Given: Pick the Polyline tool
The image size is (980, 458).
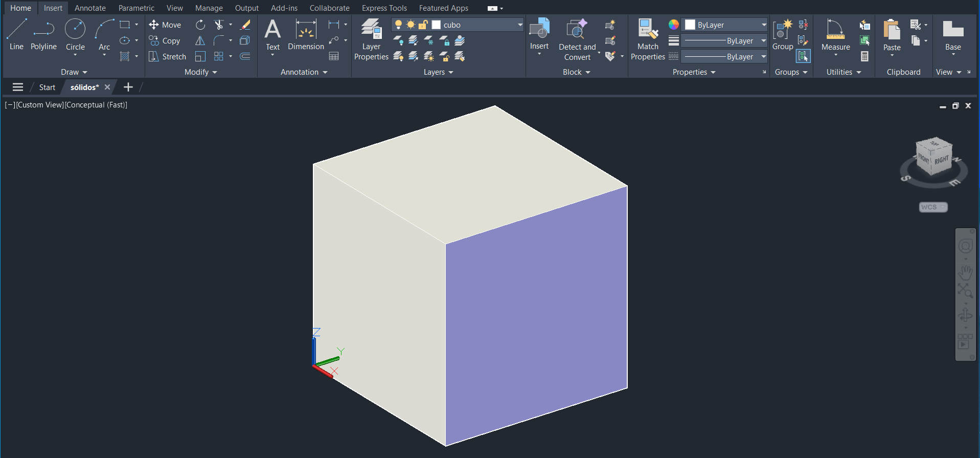Looking at the screenshot, I should tap(43, 34).
